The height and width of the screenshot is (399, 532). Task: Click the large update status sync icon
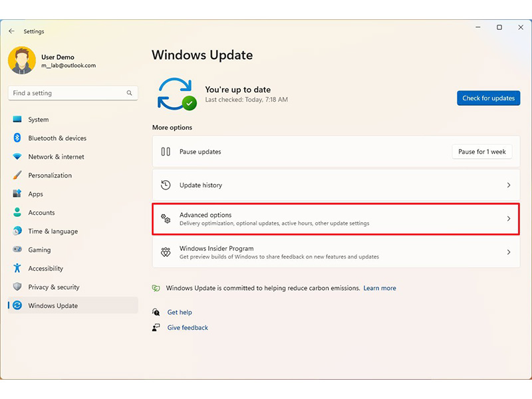[177, 94]
